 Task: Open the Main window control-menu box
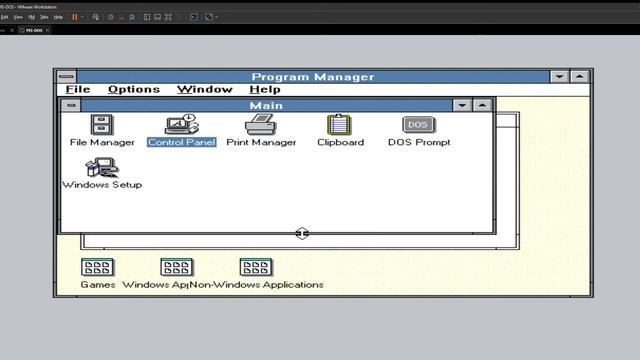pyautogui.click(x=71, y=105)
